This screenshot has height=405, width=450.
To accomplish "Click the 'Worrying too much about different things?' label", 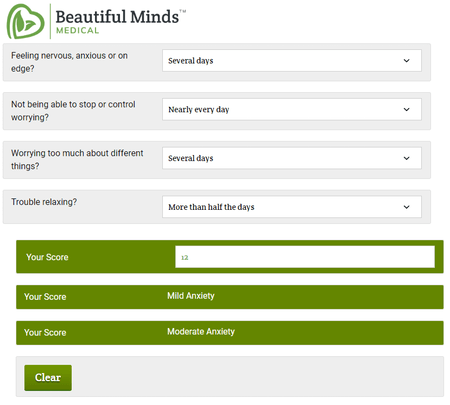I will point(77,159).
